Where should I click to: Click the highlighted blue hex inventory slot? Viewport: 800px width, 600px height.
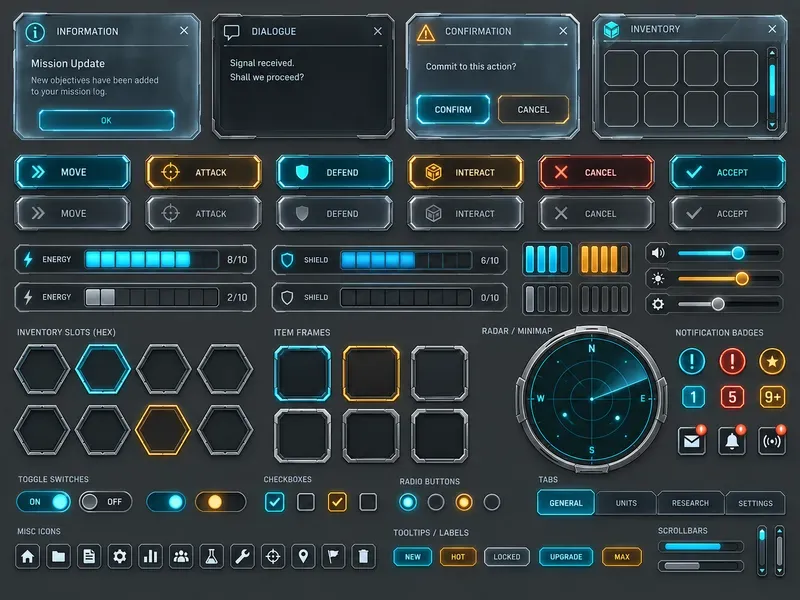click(x=103, y=368)
